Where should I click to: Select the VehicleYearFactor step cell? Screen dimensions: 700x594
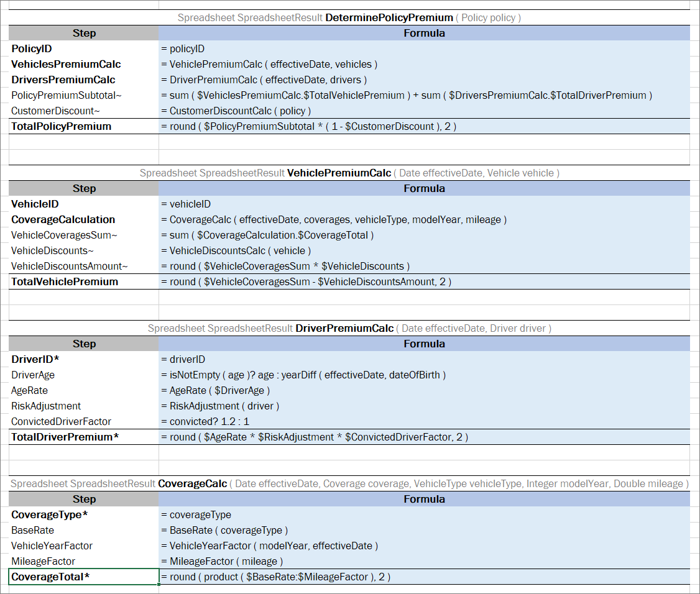84,546
